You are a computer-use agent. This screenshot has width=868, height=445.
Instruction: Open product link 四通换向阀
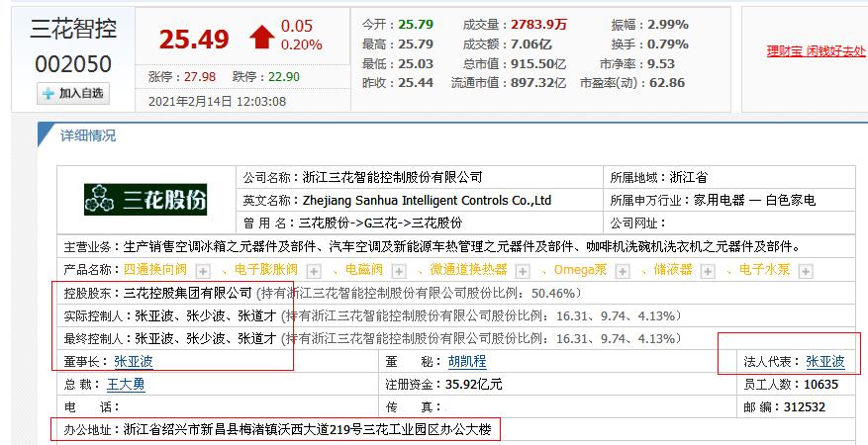155,270
